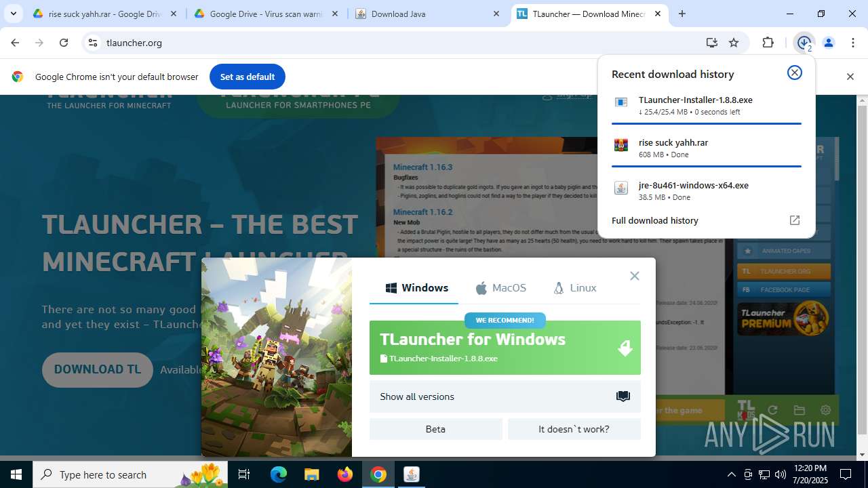Launch Firefox from the taskbar
Screen dimensions: 868x488
click(x=345, y=474)
